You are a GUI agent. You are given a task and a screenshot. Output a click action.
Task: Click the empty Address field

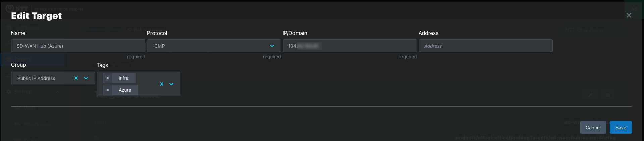(486, 46)
